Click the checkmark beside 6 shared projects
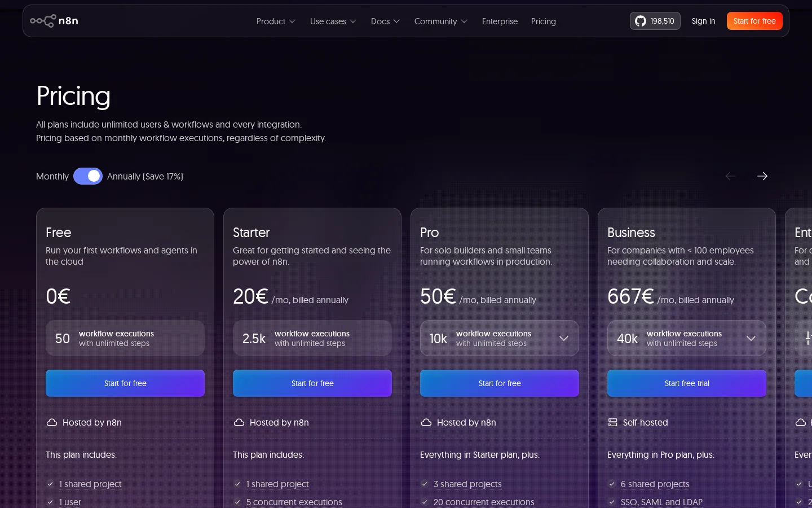This screenshot has height=508, width=812. pyautogui.click(x=612, y=484)
